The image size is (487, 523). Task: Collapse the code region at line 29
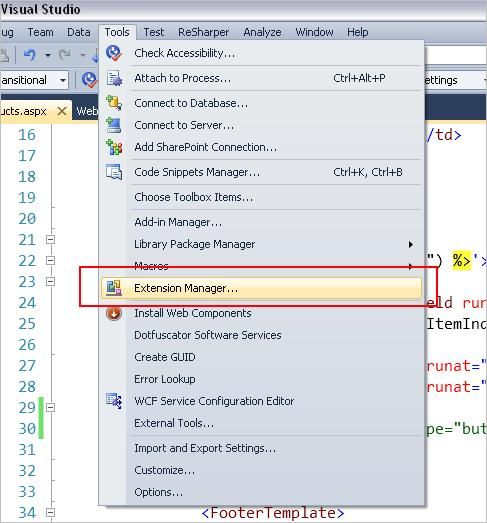click(x=50, y=407)
